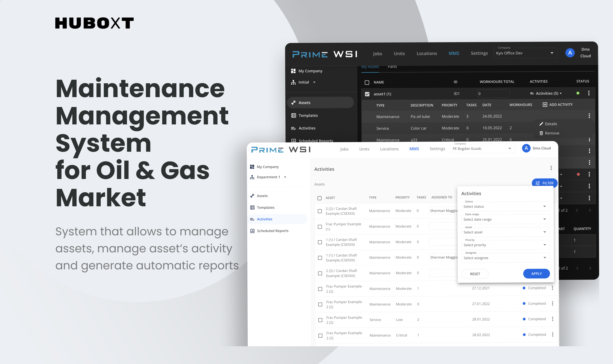Click the PRIME WSI logo in light window
613x364 pixels.
click(281, 149)
